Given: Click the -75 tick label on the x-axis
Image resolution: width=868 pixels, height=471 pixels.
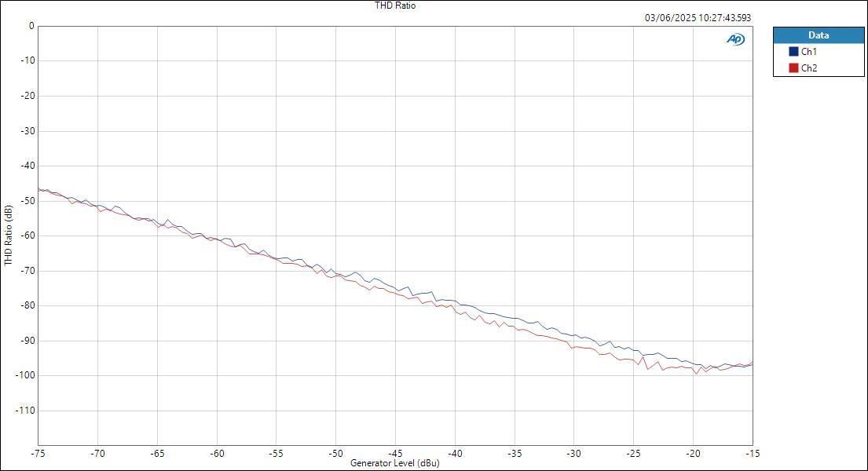Looking at the screenshot, I should pos(38,452).
